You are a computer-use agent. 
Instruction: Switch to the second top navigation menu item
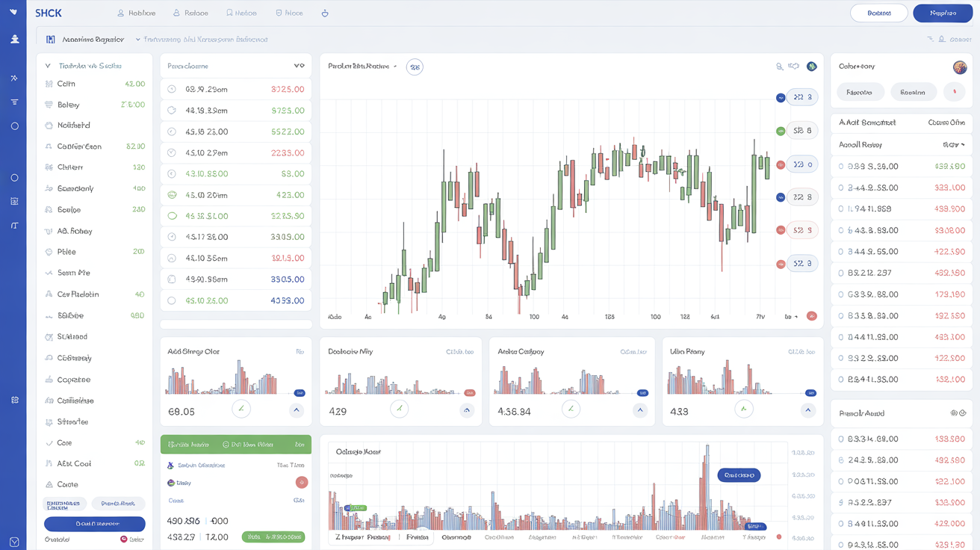pos(193,13)
